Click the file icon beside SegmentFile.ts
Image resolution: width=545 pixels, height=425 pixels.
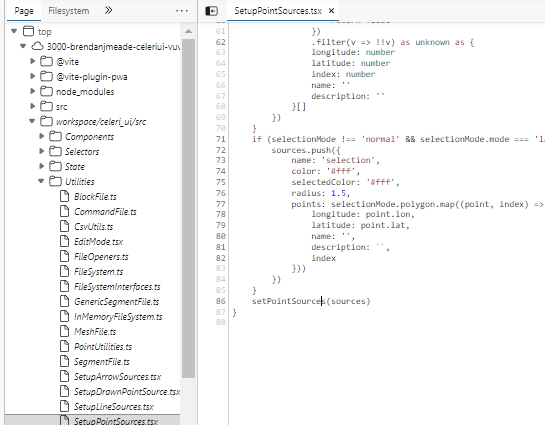pos(64,361)
